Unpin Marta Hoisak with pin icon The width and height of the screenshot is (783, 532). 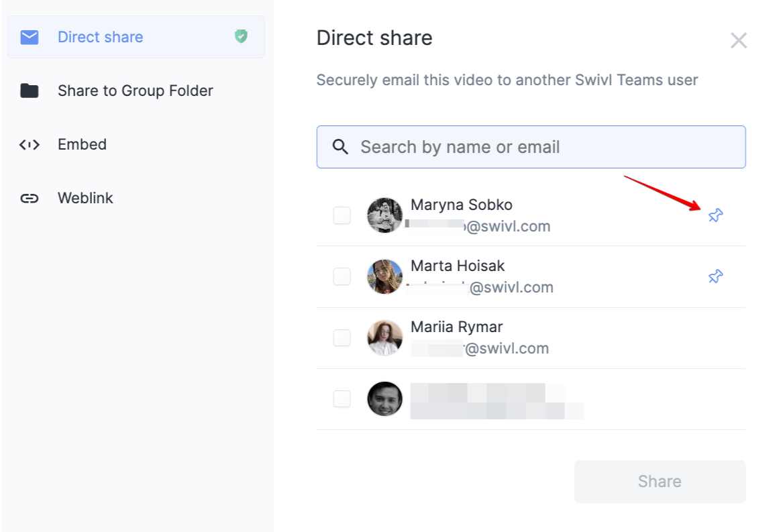(716, 276)
